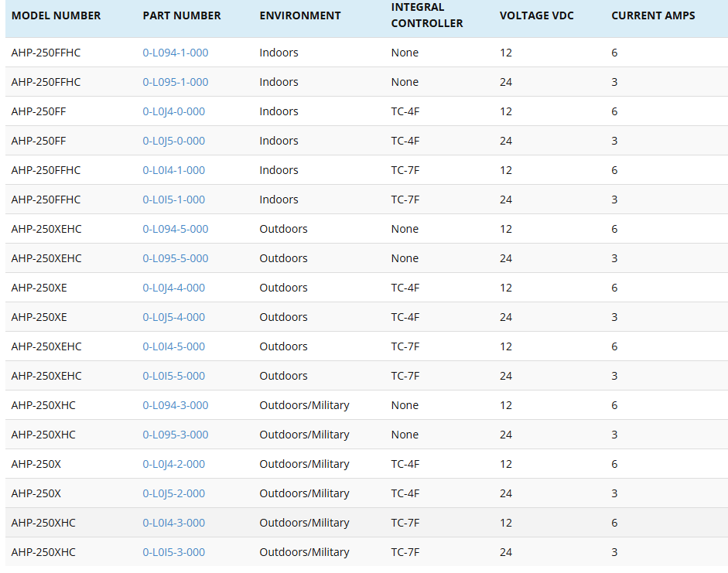The height and width of the screenshot is (573, 728).
Task: Click TC-4F controller cell in the 0-L0J5-2-000 row
Action: pos(405,493)
